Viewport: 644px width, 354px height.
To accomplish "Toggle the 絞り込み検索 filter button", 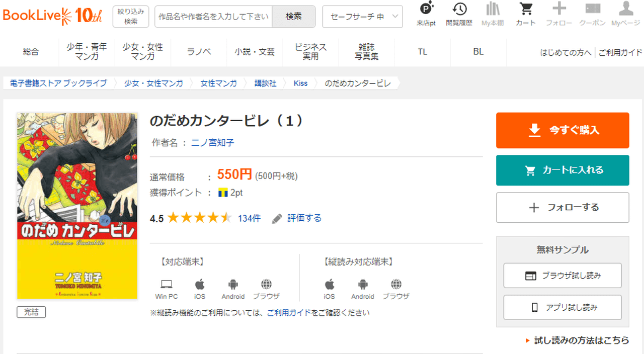I will 131,16.
